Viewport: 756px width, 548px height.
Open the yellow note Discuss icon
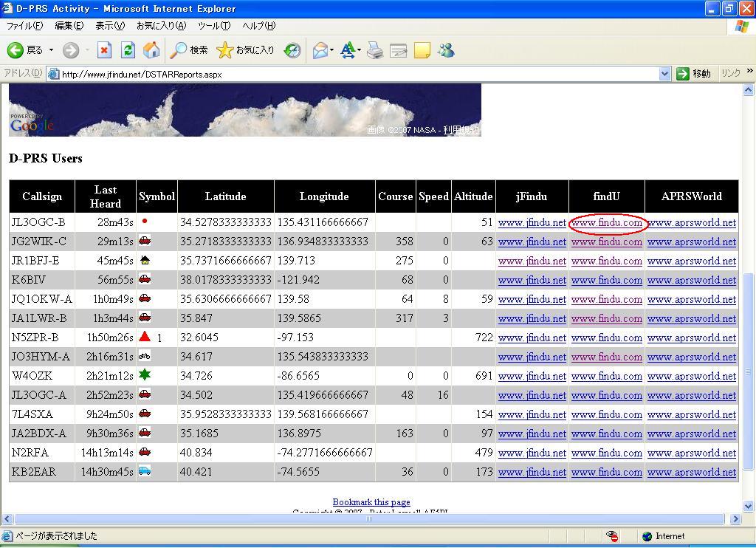422,49
